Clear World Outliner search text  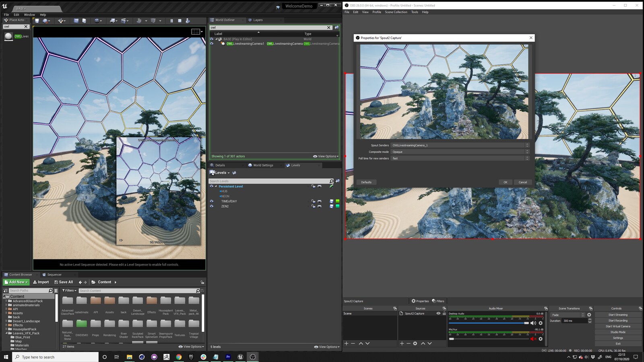tap(328, 28)
